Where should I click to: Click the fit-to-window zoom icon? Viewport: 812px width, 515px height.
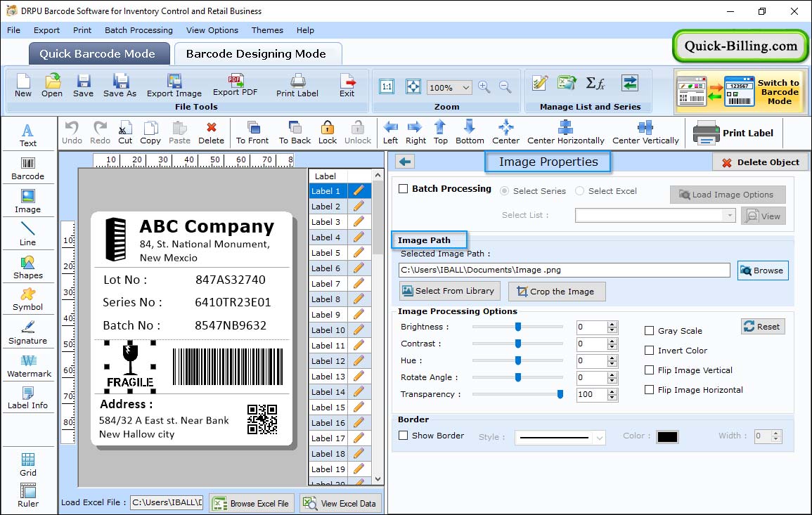pyautogui.click(x=413, y=86)
